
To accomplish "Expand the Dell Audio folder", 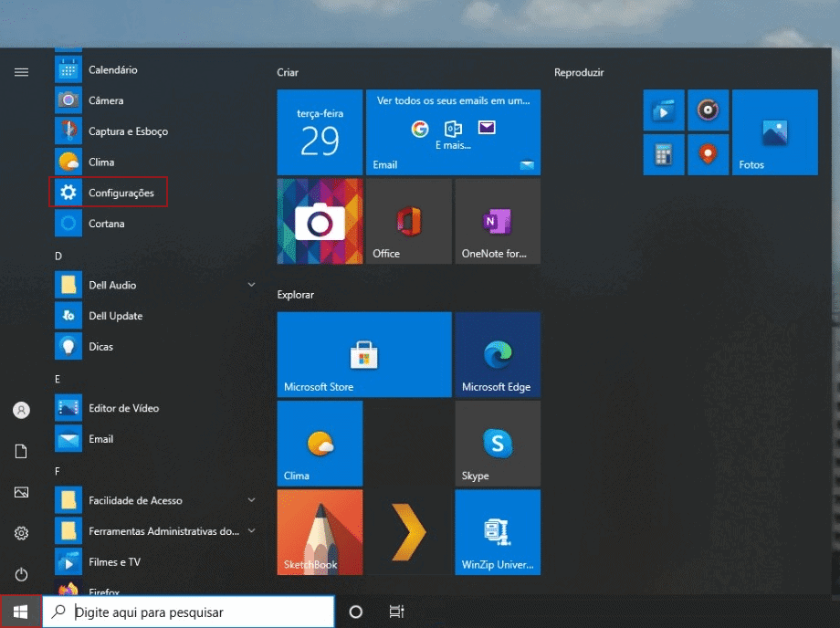I will click(155, 285).
